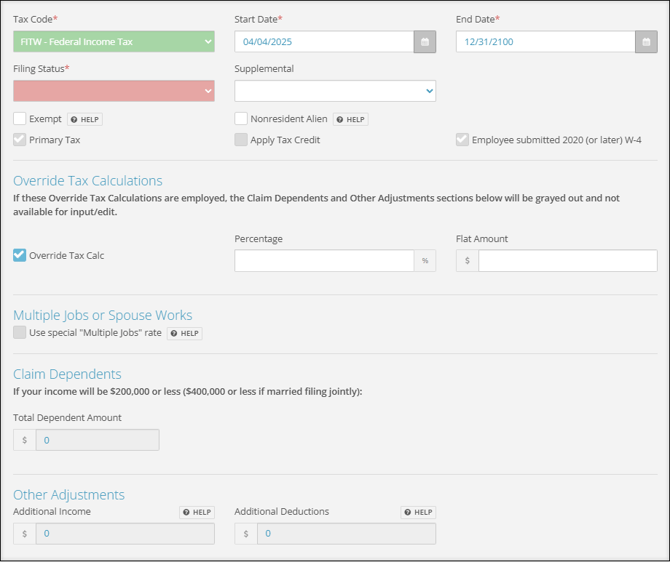Click the Multiple Jobs or Spouse Works heading

(103, 315)
